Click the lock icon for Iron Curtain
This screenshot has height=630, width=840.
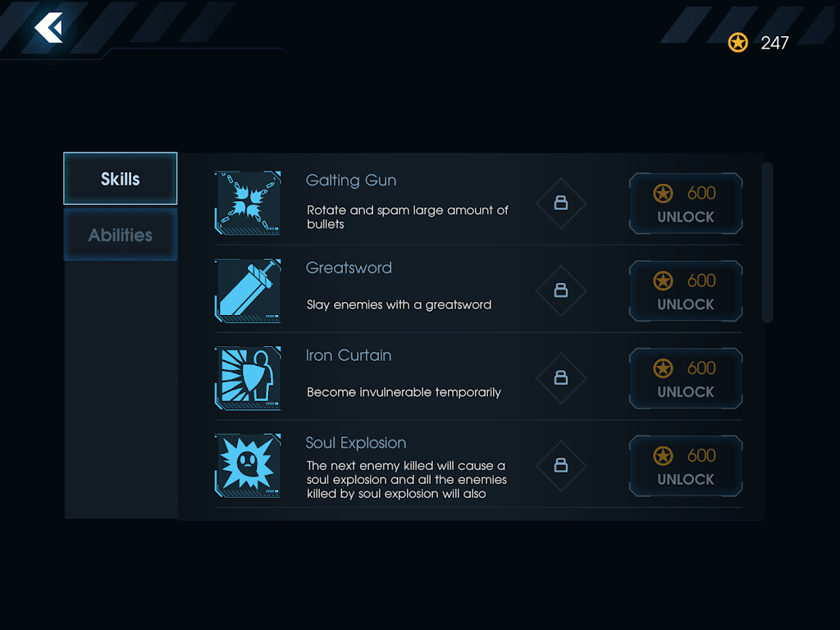(561, 378)
